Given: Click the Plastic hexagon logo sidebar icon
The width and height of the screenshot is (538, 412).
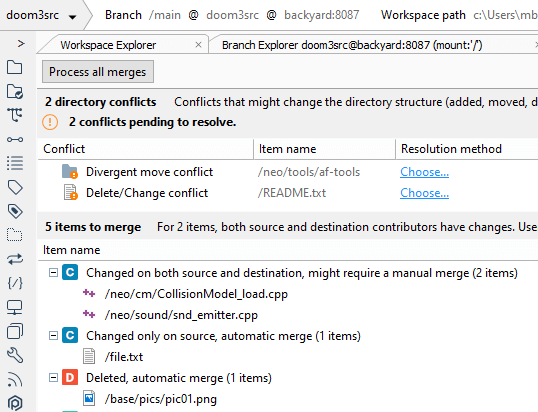Looking at the screenshot, I should (15, 403).
